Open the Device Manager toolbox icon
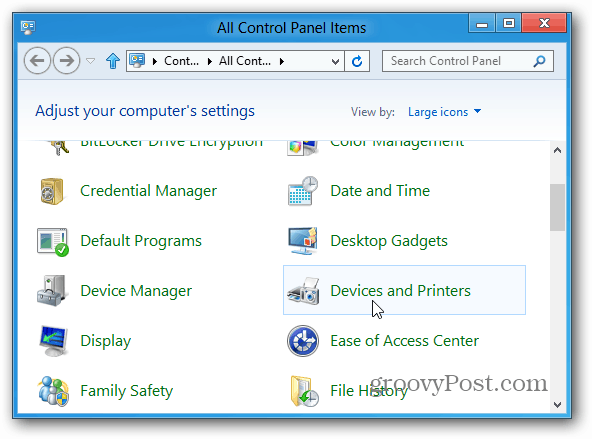Image resolution: width=592 pixels, height=439 pixels. pyautogui.click(x=52, y=291)
